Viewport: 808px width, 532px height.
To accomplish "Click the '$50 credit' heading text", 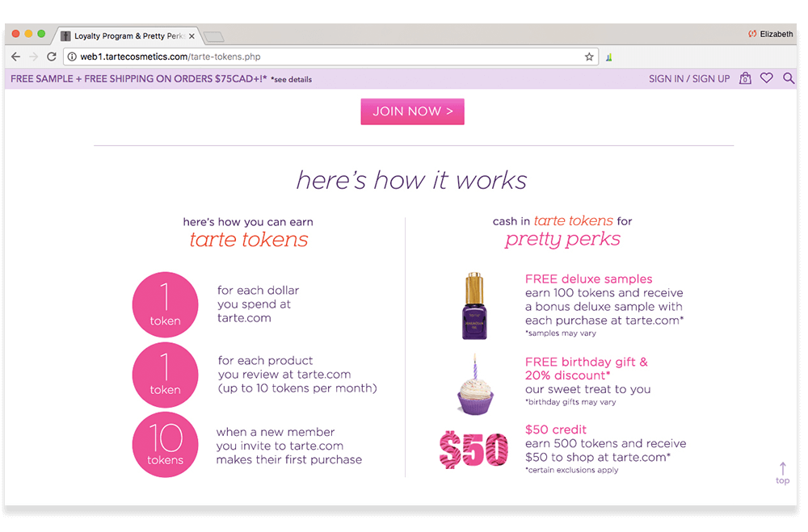I will 556,429.
